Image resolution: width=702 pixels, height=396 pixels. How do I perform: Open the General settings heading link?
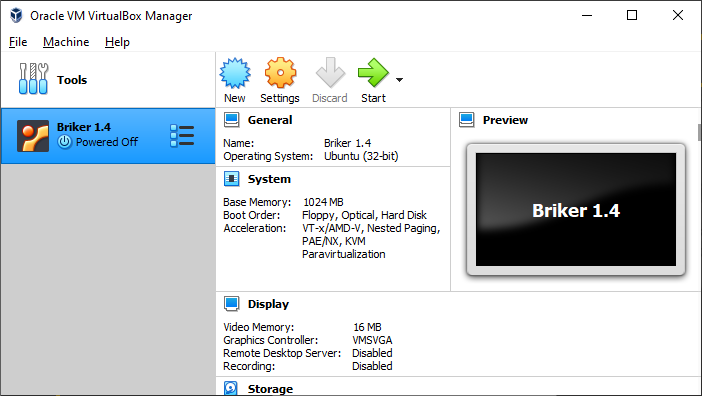[270, 120]
